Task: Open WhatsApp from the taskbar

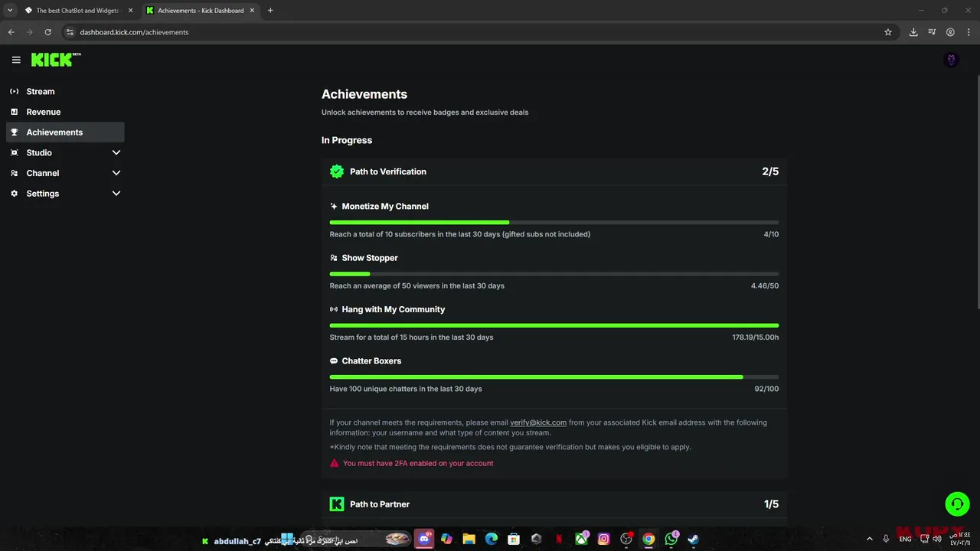Action: [671, 539]
